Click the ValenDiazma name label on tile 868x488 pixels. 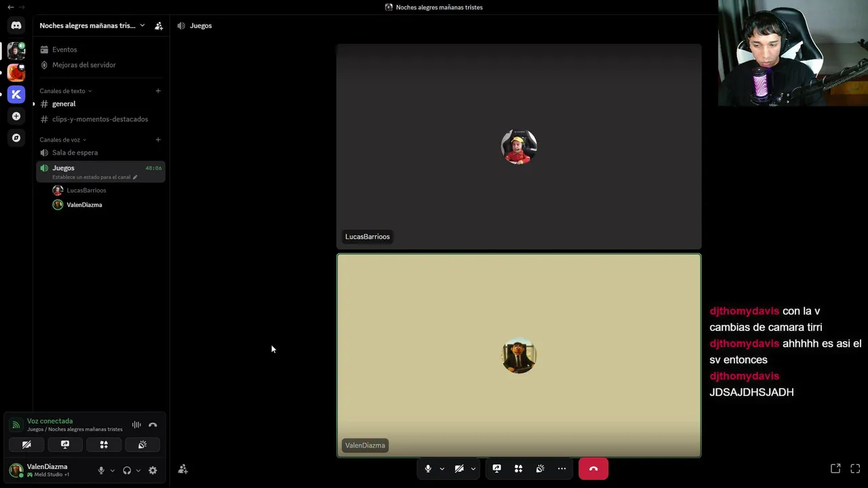pos(365,445)
